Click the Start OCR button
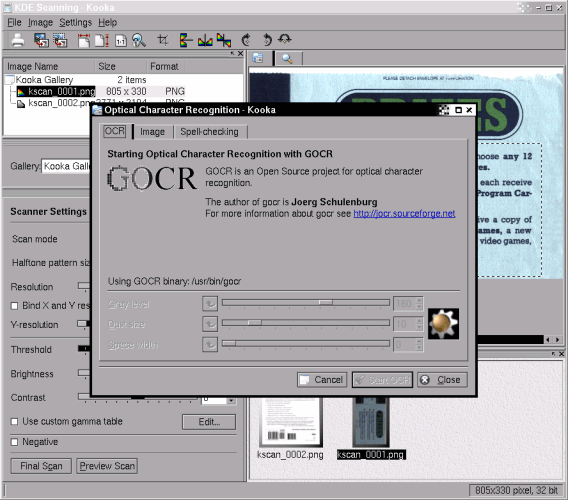The width and height of the screenshot is (568, 500). 382,380
